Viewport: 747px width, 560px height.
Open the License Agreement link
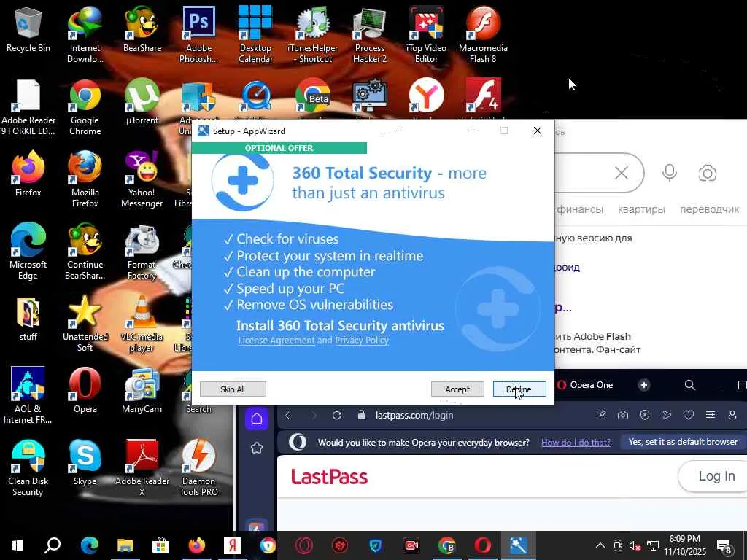pyautogui.click(x=276, y=341)
